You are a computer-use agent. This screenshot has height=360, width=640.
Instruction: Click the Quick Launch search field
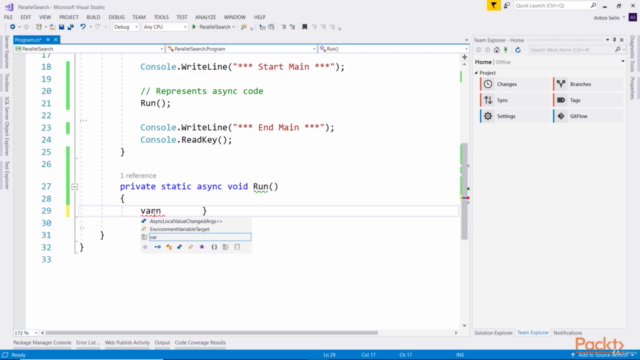[x=555, y=5]
